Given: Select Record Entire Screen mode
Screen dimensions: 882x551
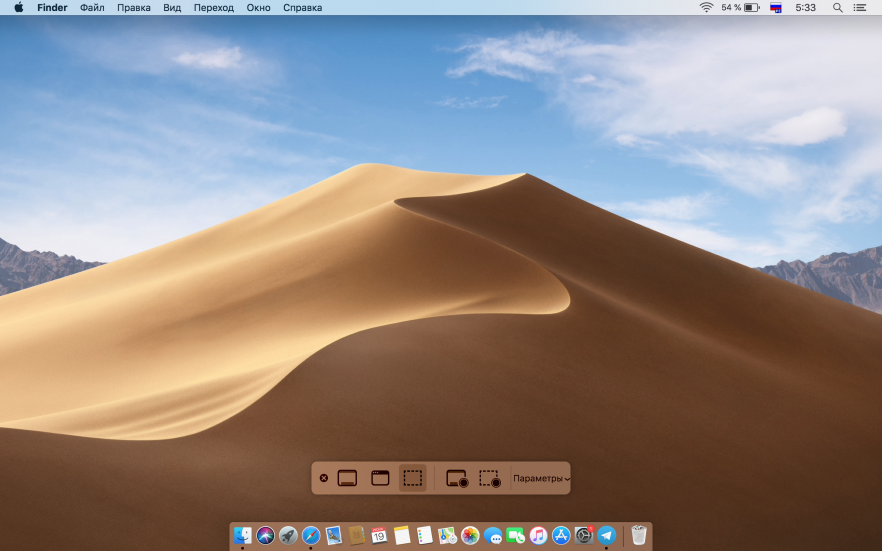Looking at the screenshot, I should point(457,478).
